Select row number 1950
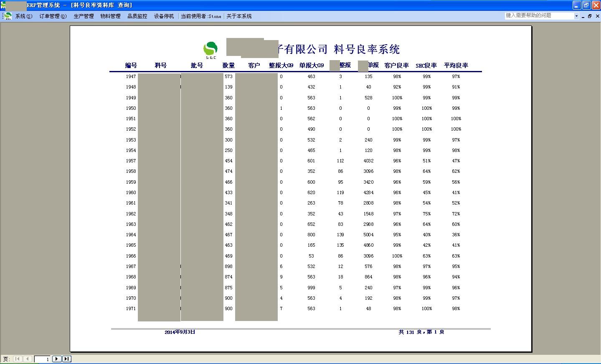The width and height of the screenshot is (601, 364). pyautogui.click(x=131, y=108)
